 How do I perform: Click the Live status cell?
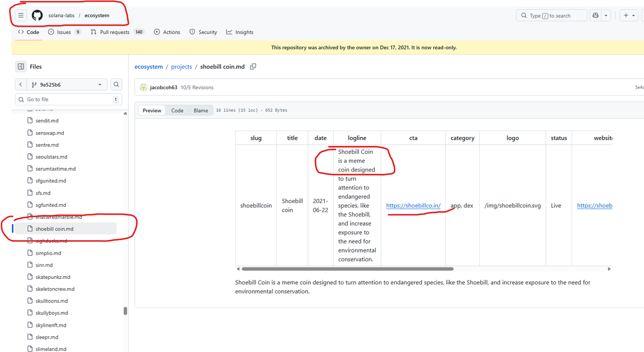click(559, 206)
